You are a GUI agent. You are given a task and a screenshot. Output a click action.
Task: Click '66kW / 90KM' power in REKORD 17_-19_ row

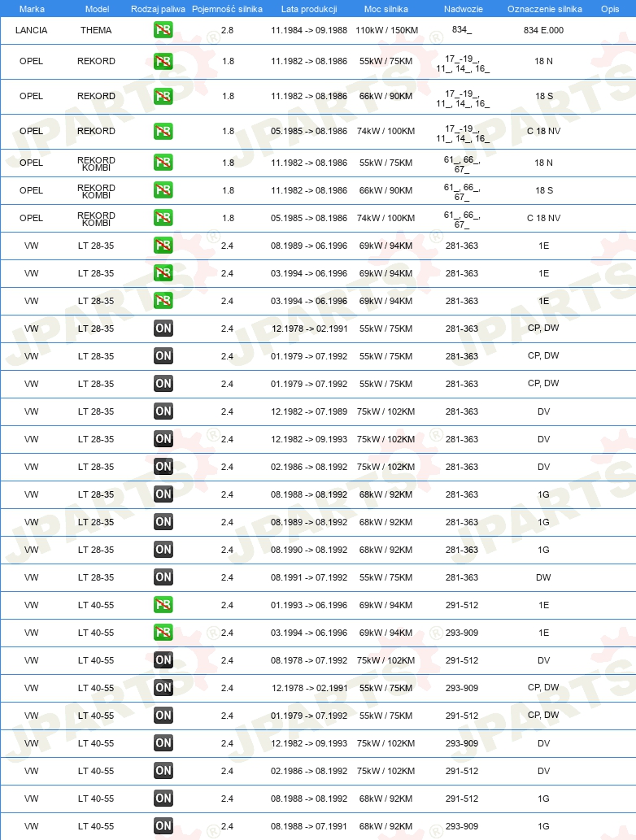pos(386,97)
